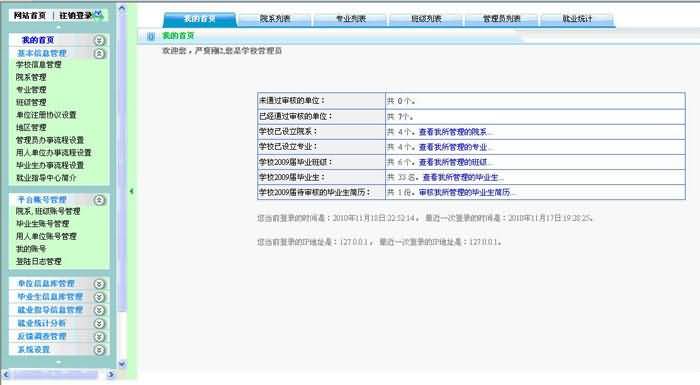Switch to the 班级列表 tab
This screenshot has height=385, width=700.
(426, 19)
